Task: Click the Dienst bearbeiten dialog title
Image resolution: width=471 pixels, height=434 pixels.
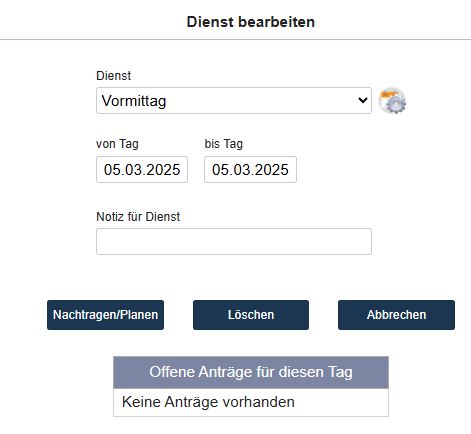Action: (251, 22)
